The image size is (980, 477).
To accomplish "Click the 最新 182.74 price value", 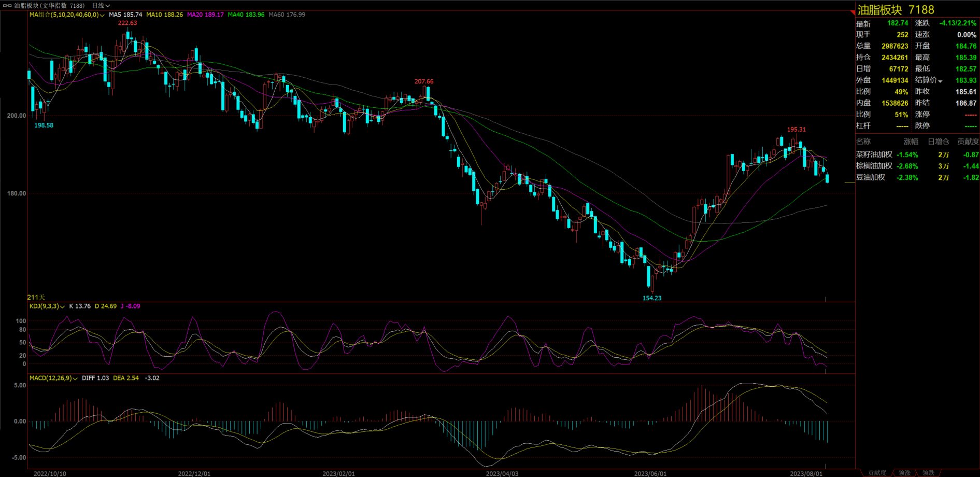I will point(898,23).
